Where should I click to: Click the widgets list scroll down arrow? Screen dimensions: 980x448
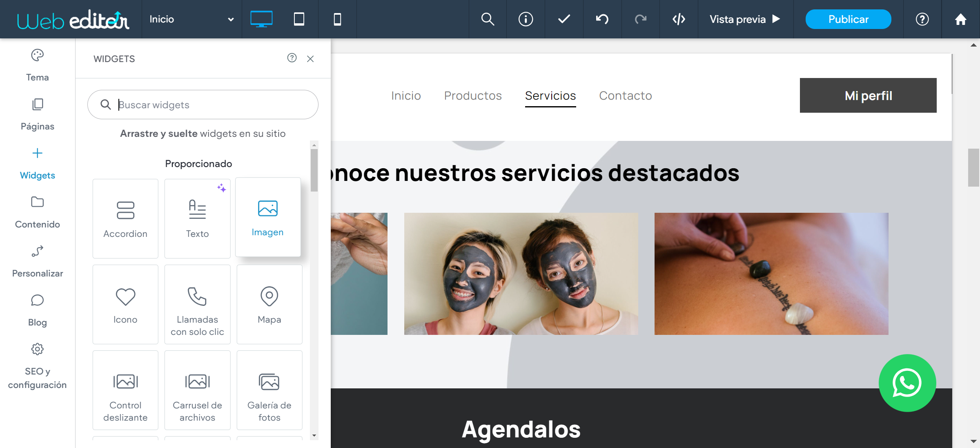(x=314, y=436)
